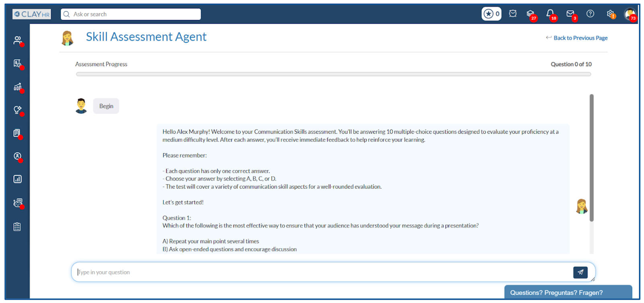The width and height of the screenshot is (644, 303).
Task: Click the Question 0 of 10 counter
Action: click(x=571, y=64)
